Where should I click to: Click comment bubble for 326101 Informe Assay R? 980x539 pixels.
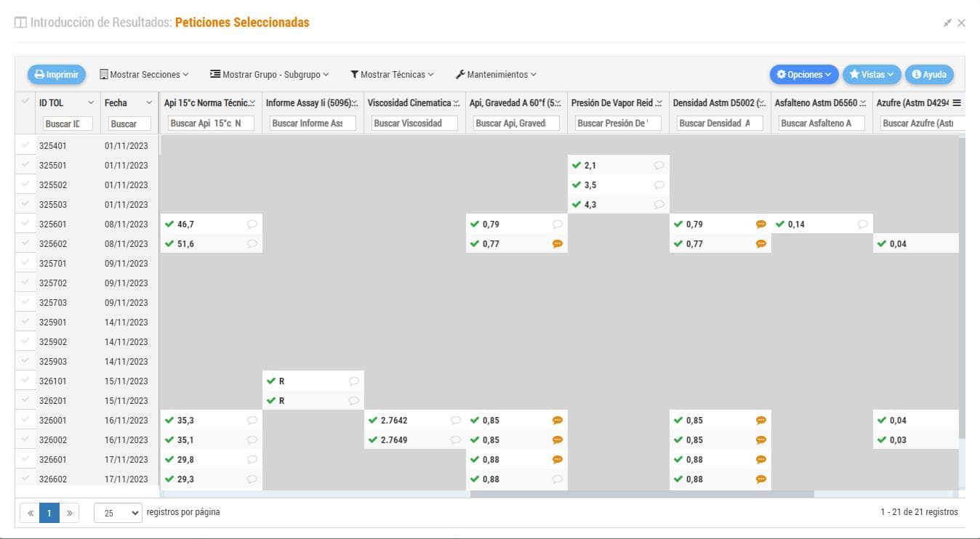point(353,381)
